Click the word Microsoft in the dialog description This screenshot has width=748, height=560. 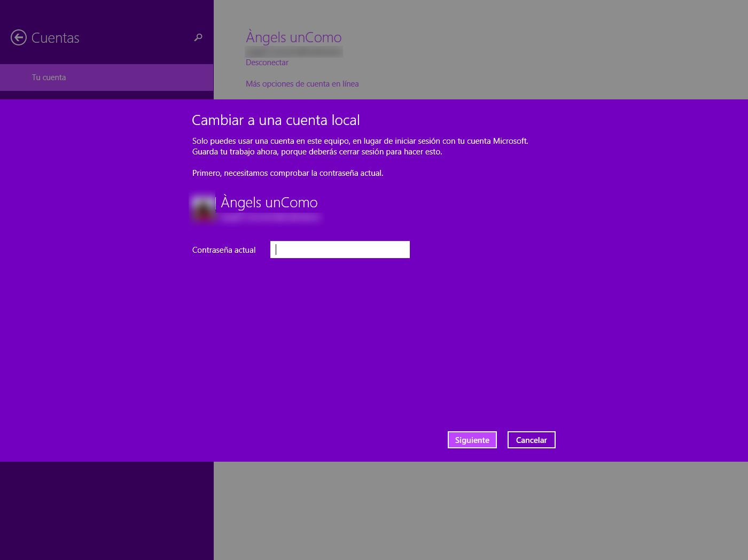[x=509, y=141]
